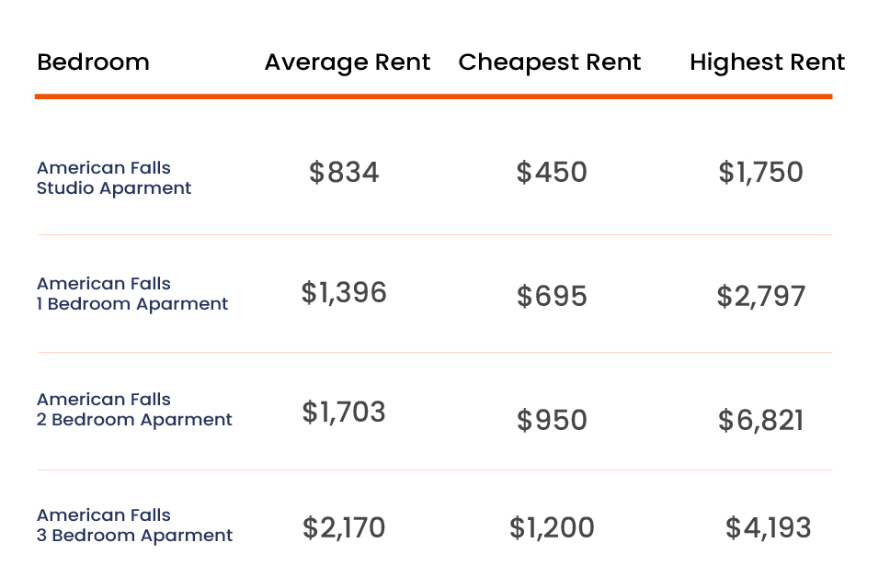Image resolution: width=890 pixels, height=588 pixels.
Task: Open American Falls 1 Bedroom Apartment link
Action: 132,294
